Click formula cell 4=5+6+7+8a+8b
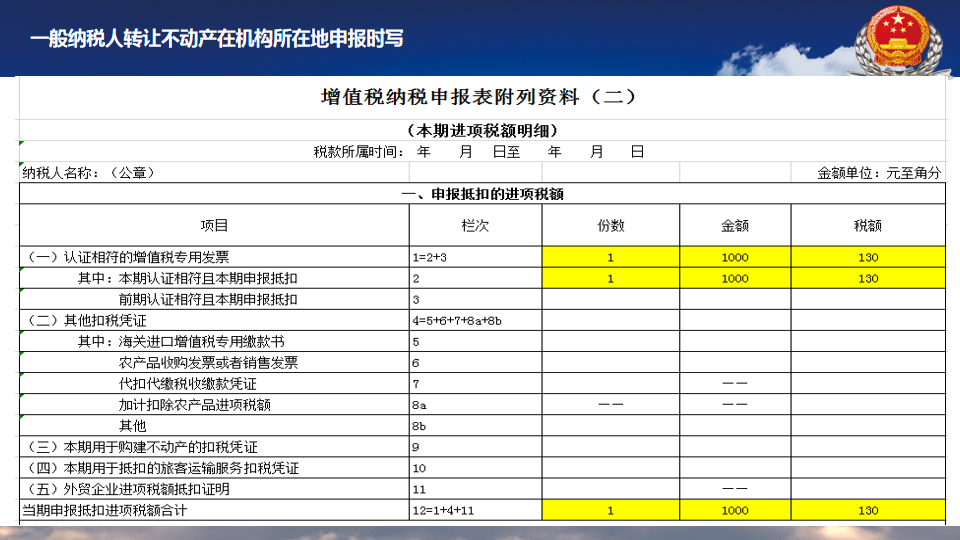Viewport: 960px width, 540px height. 475,320
